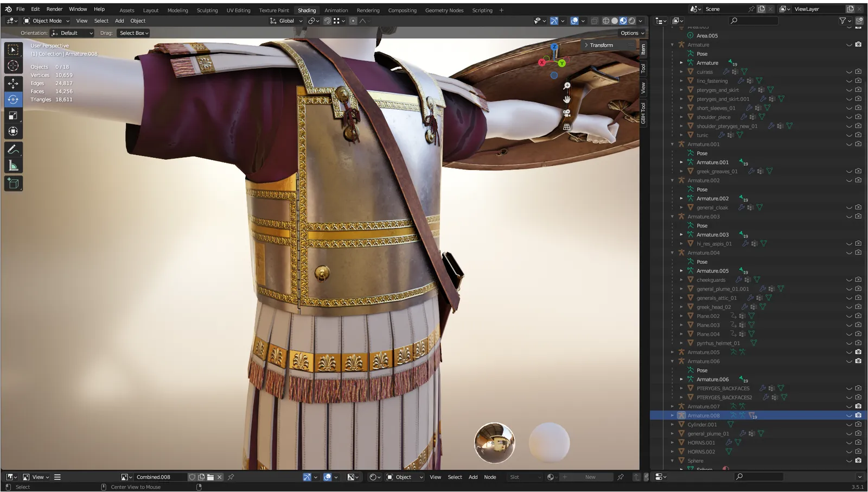Switch to wireframe viewport shading
The image size is (868, 492).
point(606,21)
